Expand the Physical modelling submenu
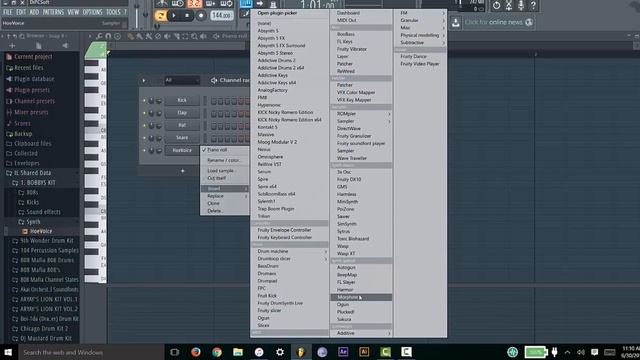This screenshot has height=360, width=640. [420, 35]
